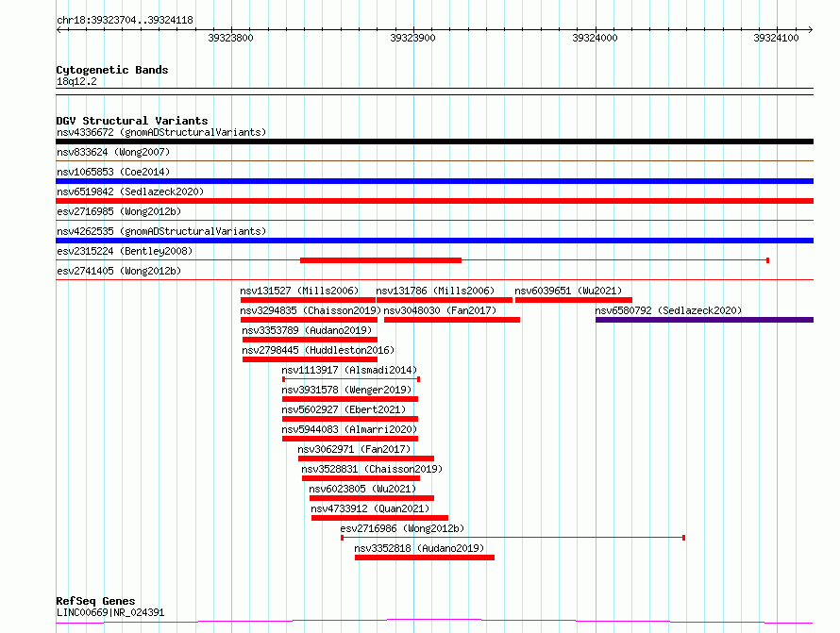Select esv2741405 (Wong2012b) variant label
Screen dimensions: 840x633
click(x=119, y=271)
